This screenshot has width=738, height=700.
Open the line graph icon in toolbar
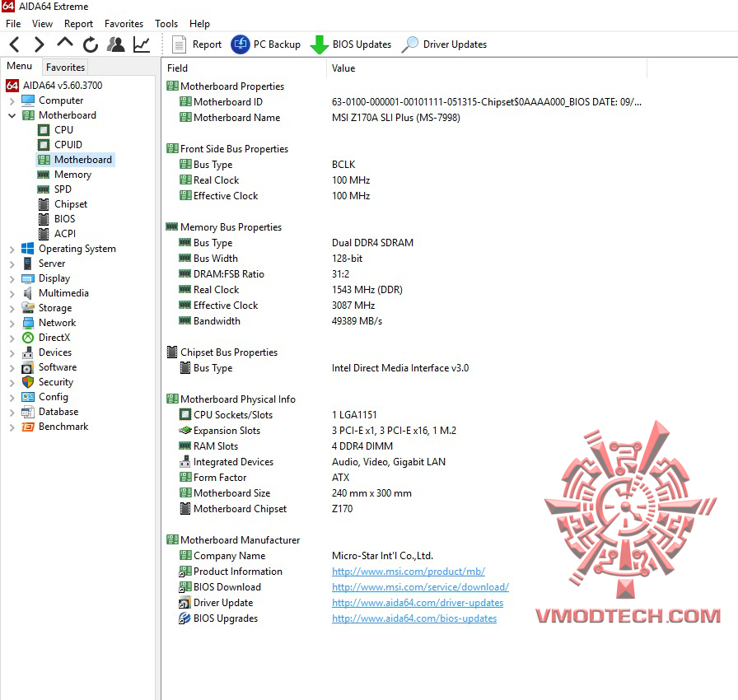point(141,44)
